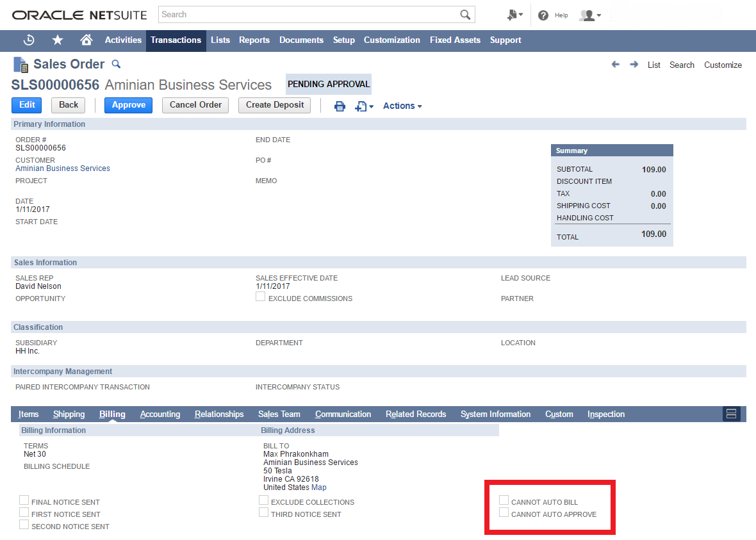Approve the sales order
Screen dimensions: 756x540
point(128,105)
